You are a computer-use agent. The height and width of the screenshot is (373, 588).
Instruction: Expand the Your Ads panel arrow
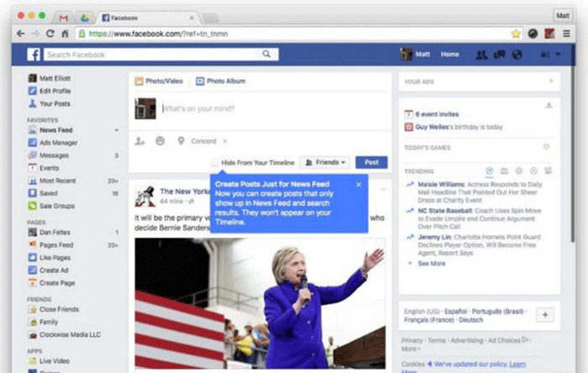click(x=551, y=81)
